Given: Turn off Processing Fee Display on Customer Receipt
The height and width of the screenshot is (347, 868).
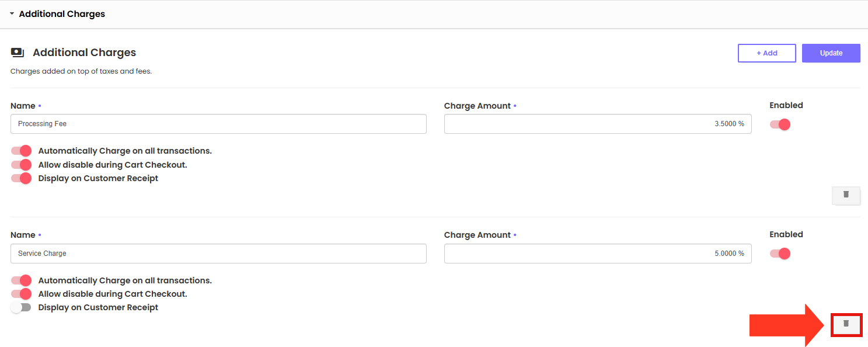Looking at the screenshot, I should click(21, 178).
